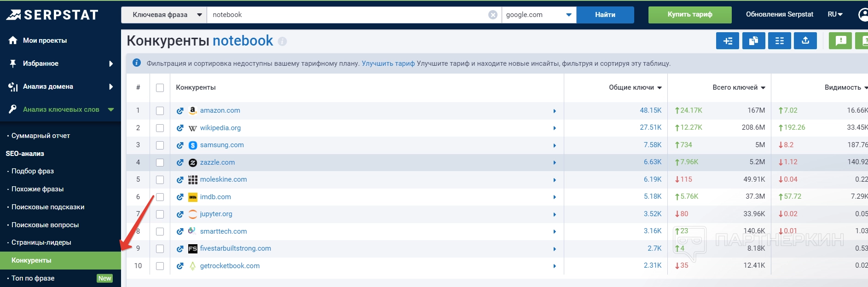Open the Ключевая фраза search type dropdown
This screenshot has height=287, width=868.
(164, 15)
